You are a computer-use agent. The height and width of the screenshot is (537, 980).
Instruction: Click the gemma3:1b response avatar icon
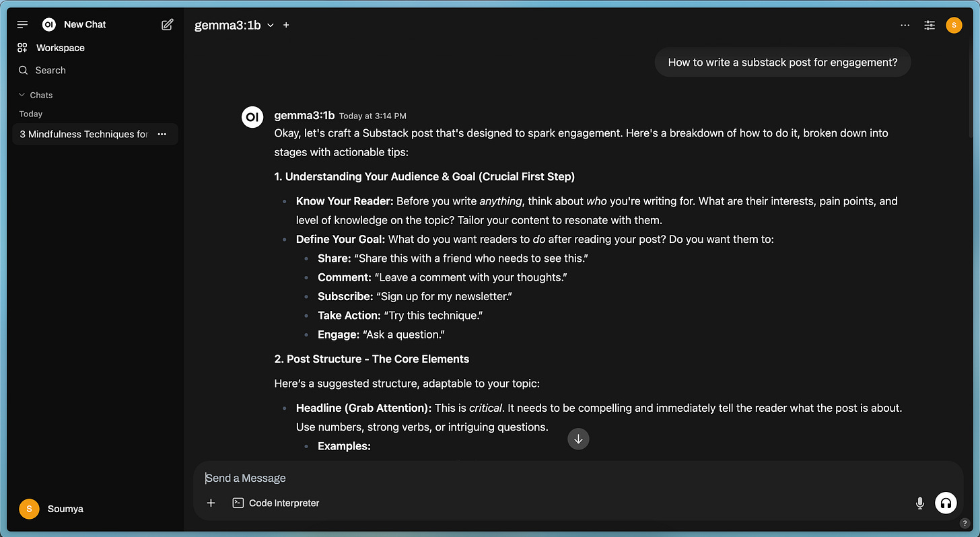(252, 117)
